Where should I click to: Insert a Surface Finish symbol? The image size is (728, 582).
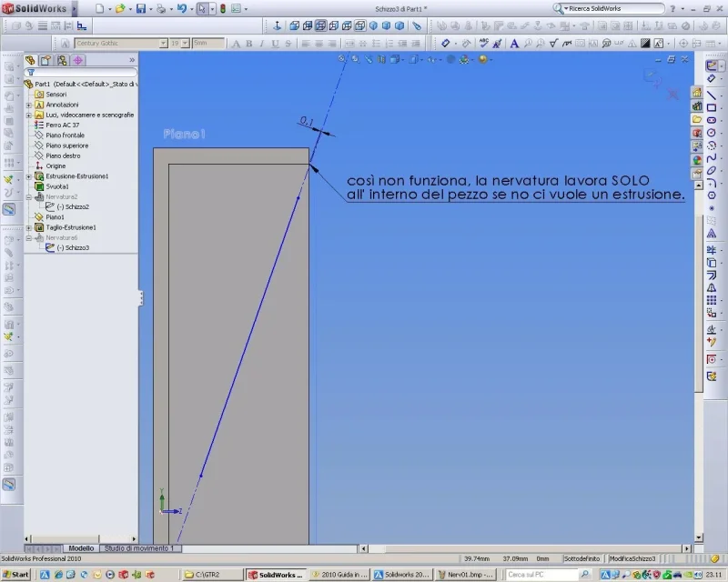tap(553, 43)
